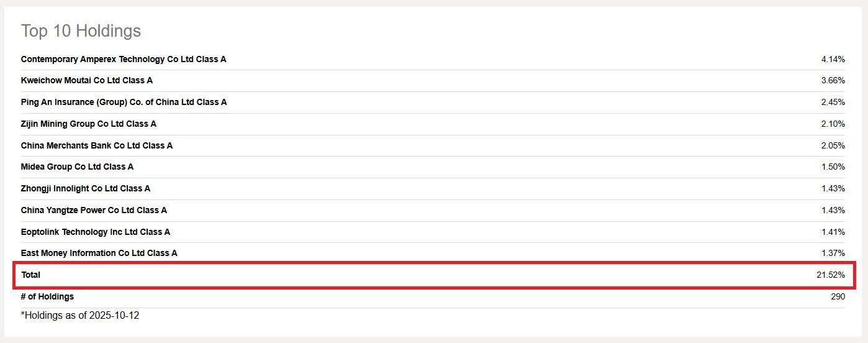The width and height of the screenshot is (868, 343).
Task: Click the '# of Holdings' label
Action: [47, 296]
